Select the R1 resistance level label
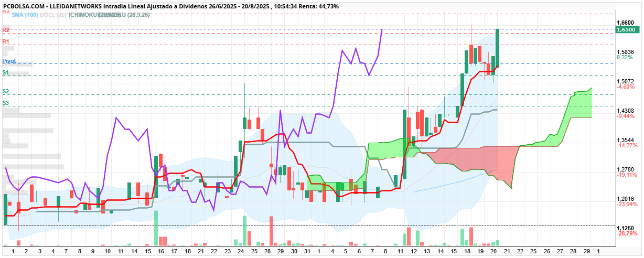The width and height of the screenshot is (644, 258). pos(6,41)
